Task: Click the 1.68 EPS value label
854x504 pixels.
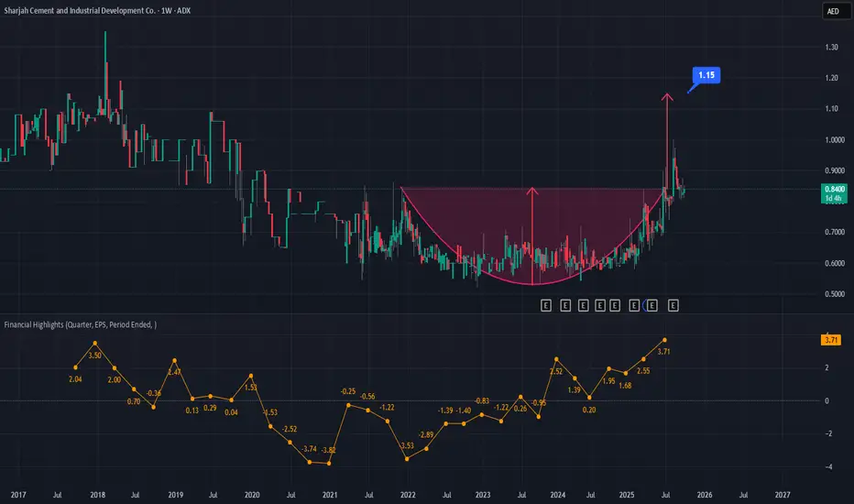Action: pyautogui.click(x=625, y=385)
